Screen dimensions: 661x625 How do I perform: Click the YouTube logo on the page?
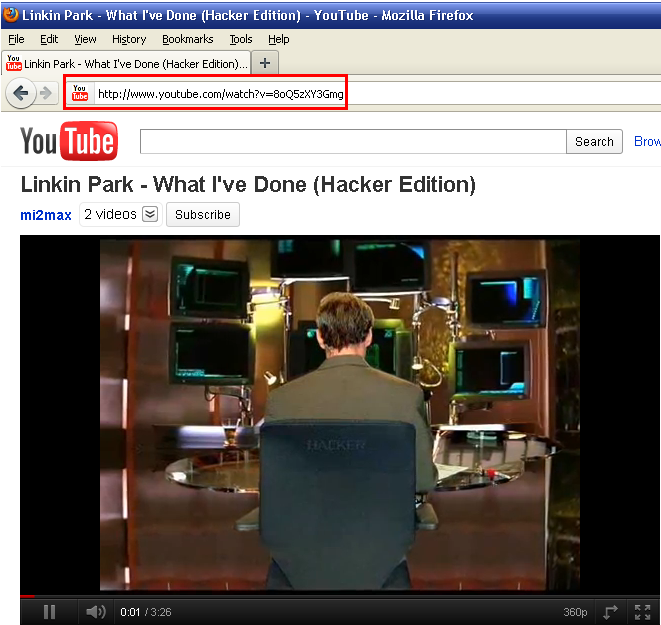coord(69,141)
